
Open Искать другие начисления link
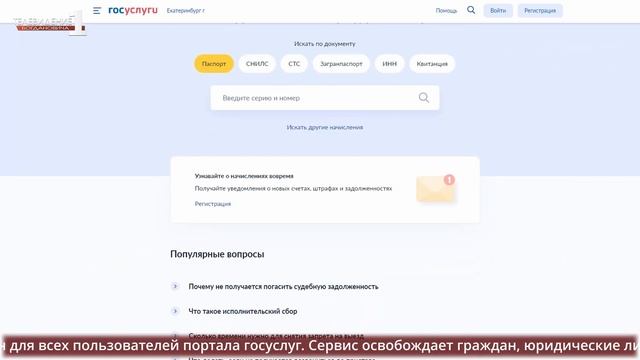coord(324,127)
